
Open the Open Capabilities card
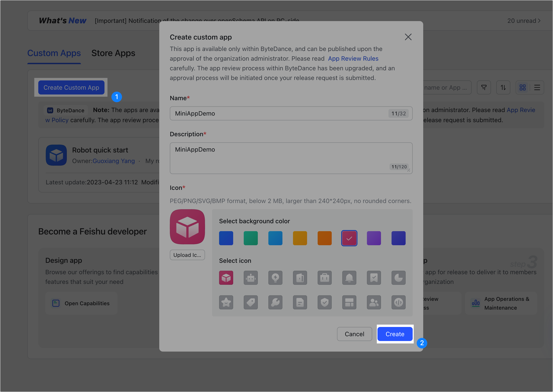point(81,303)
